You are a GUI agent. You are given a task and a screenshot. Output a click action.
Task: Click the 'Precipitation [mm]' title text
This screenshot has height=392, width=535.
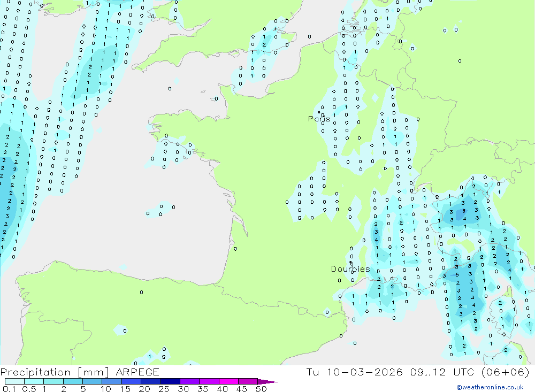click(x=55, y=372)
